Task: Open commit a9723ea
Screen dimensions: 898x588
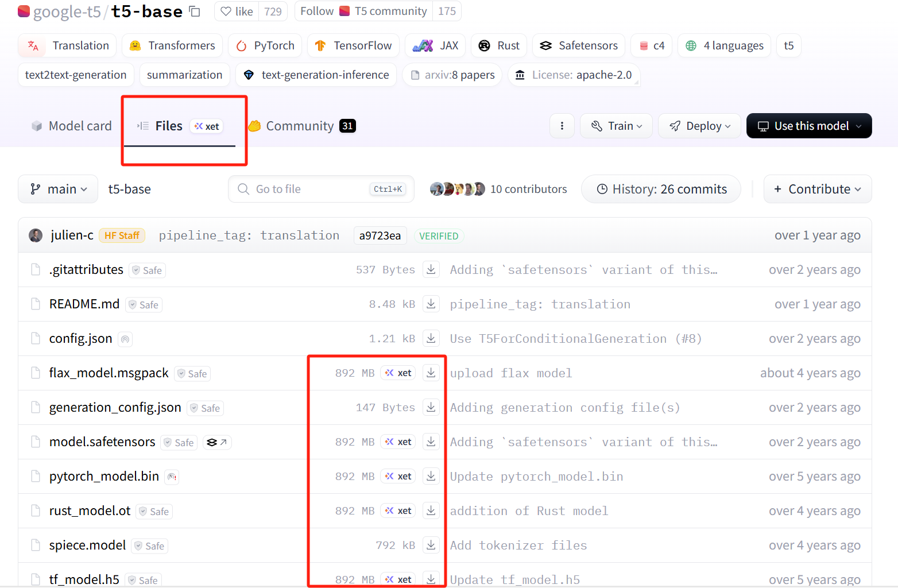Action: coord(380,235)
